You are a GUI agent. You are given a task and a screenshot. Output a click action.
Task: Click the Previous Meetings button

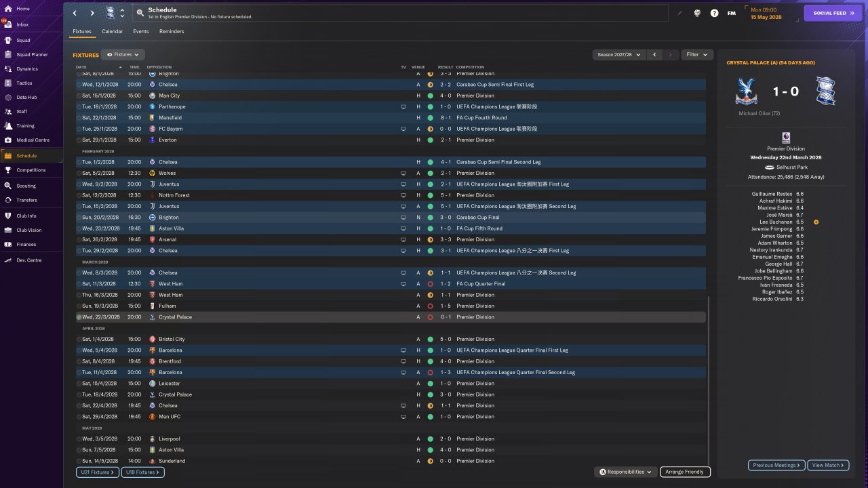point(777,465)
